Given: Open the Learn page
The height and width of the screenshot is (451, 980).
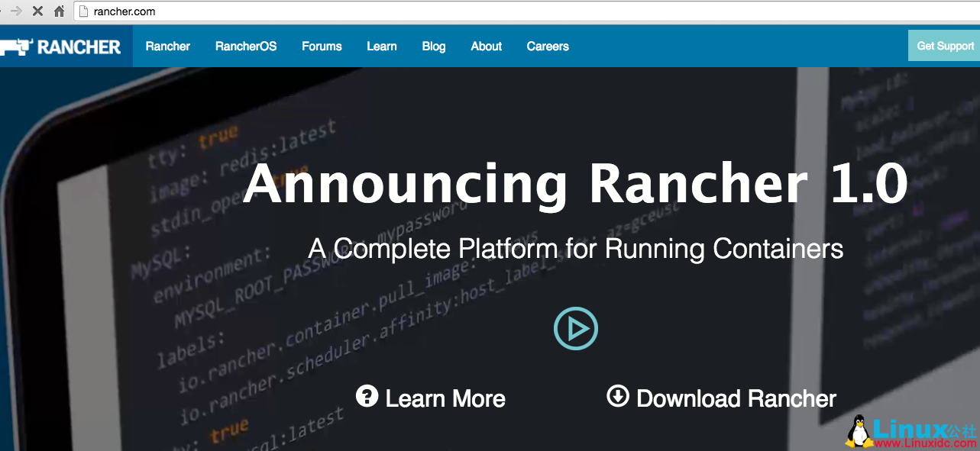Looking at the screenshot, I should (x=381, y=46).
